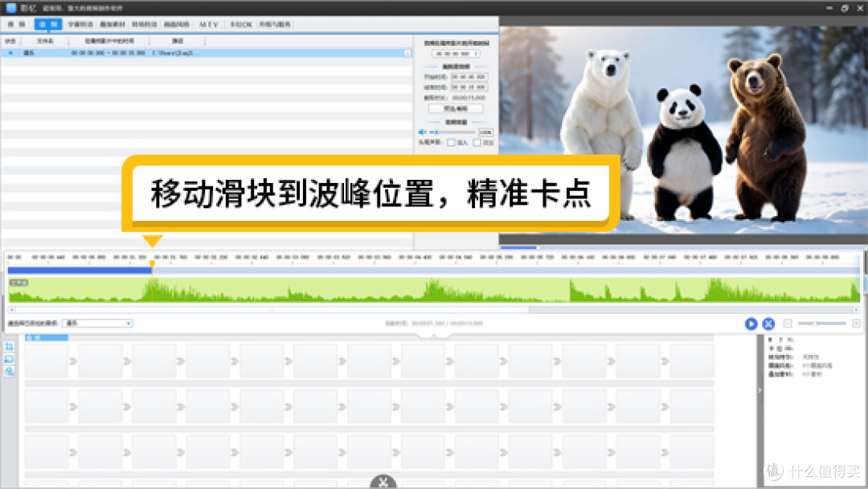Mute audio via the speaker icon
Screen dimensions: 868x489
click(x=422, y=132)
